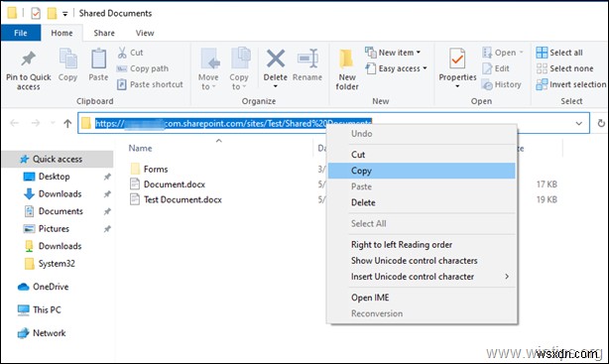Screen dimensions: 609x364
Task: Select Document.docx file
Action: tap(168, 184)
